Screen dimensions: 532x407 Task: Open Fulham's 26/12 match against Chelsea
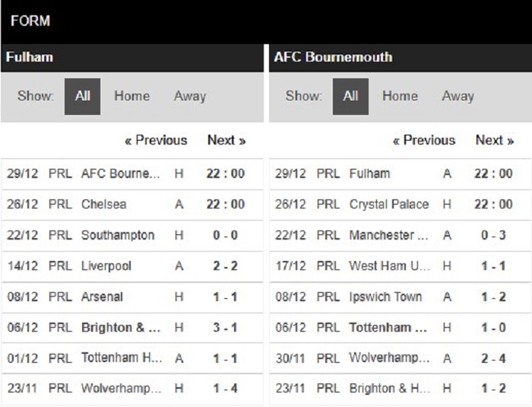point(132,205)
